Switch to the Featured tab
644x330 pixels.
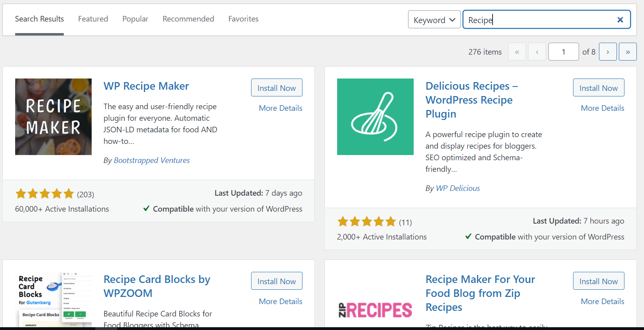pyautogui.click(x=93, y=19)
